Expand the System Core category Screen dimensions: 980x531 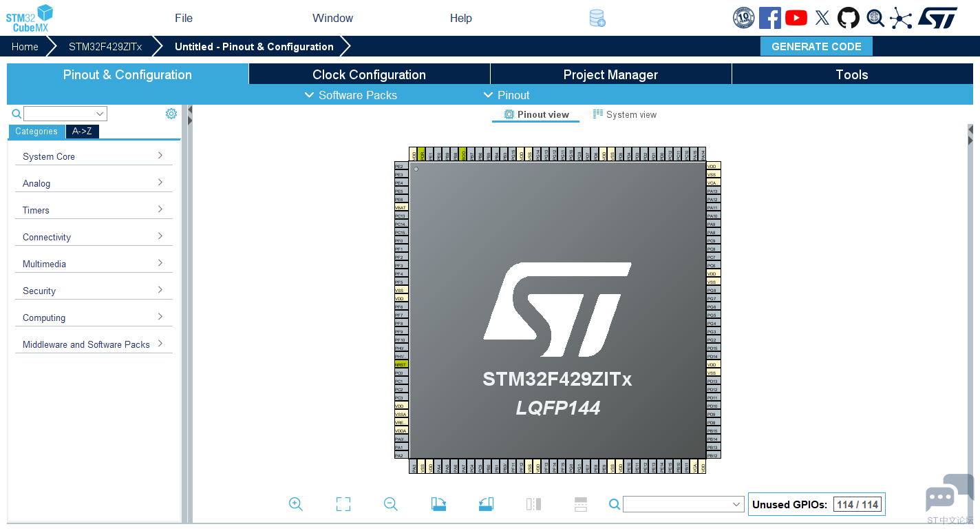point(93,156)
